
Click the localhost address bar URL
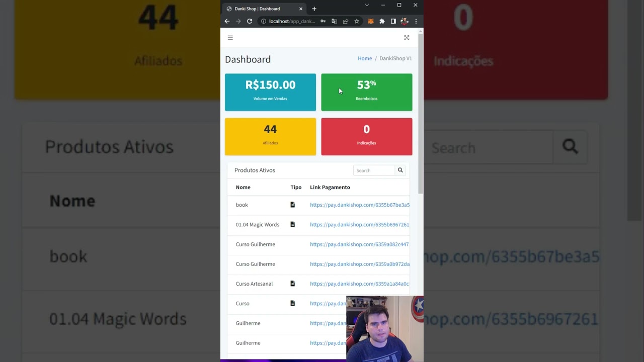(292, 21)
